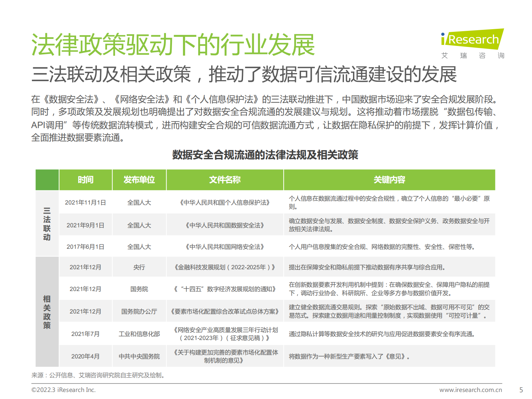Click key content starting 建立健全数据流通交易规则
Viewport: 532px width, 399px height.
390,311
